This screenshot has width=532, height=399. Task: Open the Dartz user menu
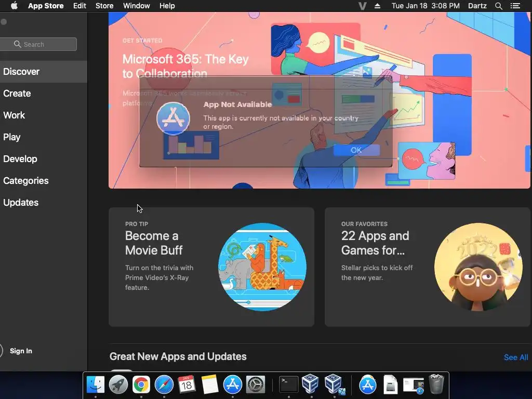tap(477, 6)
